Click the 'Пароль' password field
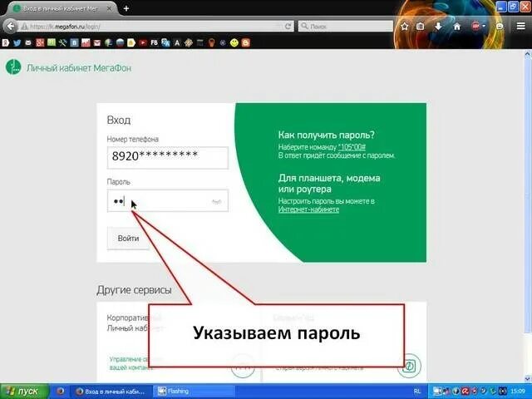The height and width of the screenshot is (399, 532). click(x=168, y=200)
